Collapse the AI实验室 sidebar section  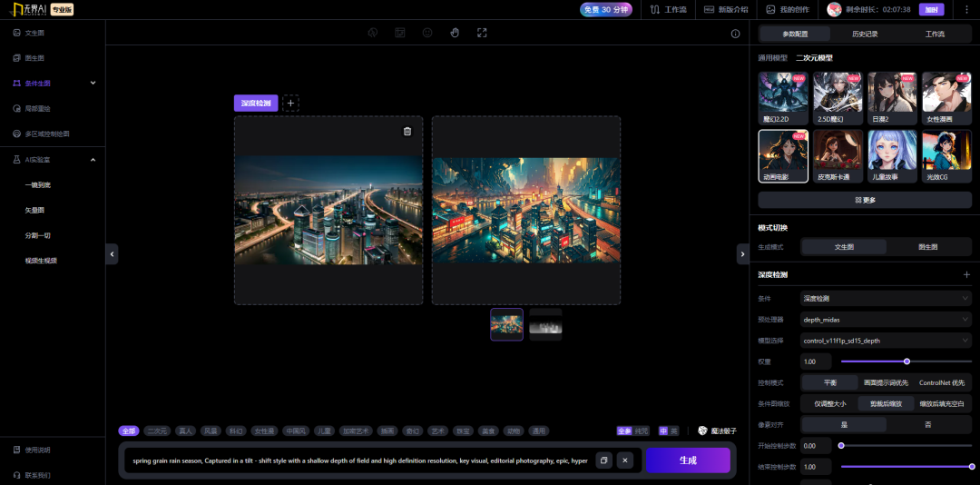click(93, 160)
